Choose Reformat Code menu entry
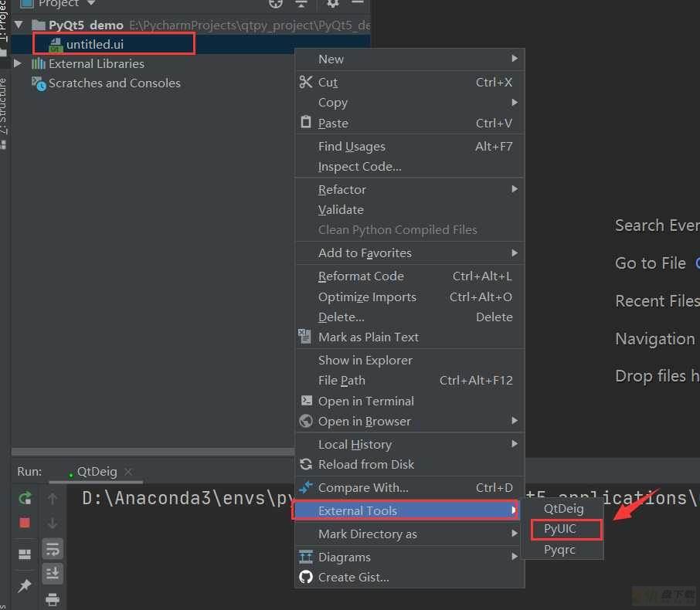Image resolution: width=700 pixels, height=610 pixels. pyautogui.click(x=409, y=276)
